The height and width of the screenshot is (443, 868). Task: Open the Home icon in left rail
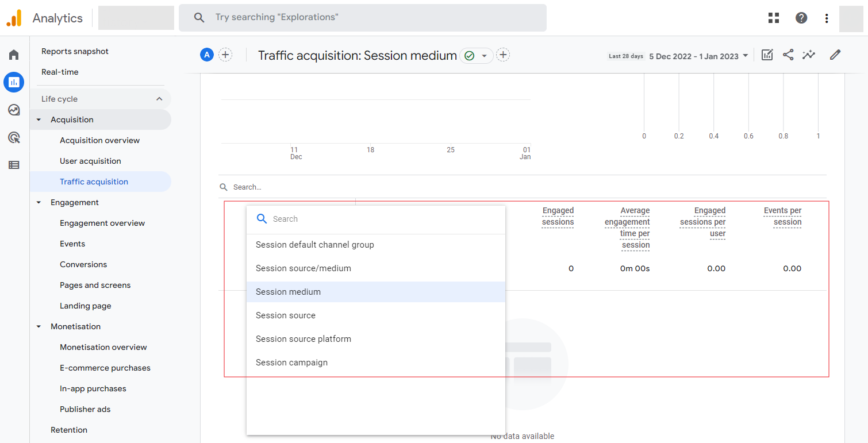14,55
